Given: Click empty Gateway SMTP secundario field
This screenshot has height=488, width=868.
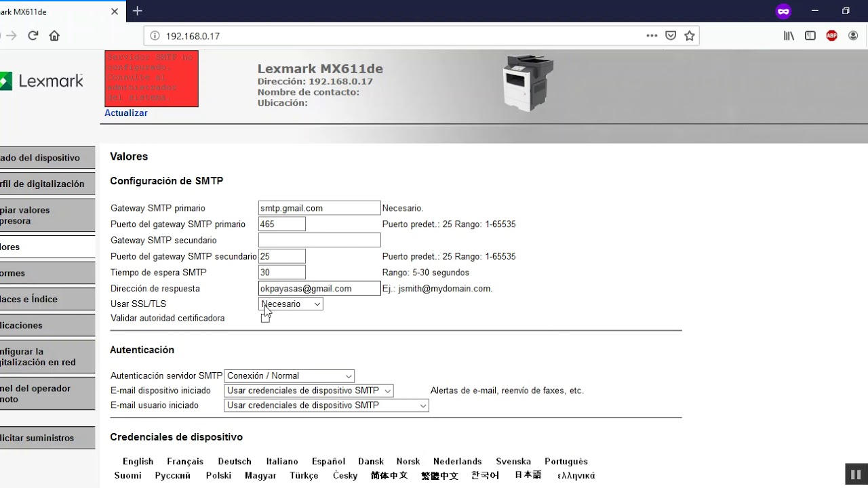Looking at the screenshot, I should (x=319, y=240).
